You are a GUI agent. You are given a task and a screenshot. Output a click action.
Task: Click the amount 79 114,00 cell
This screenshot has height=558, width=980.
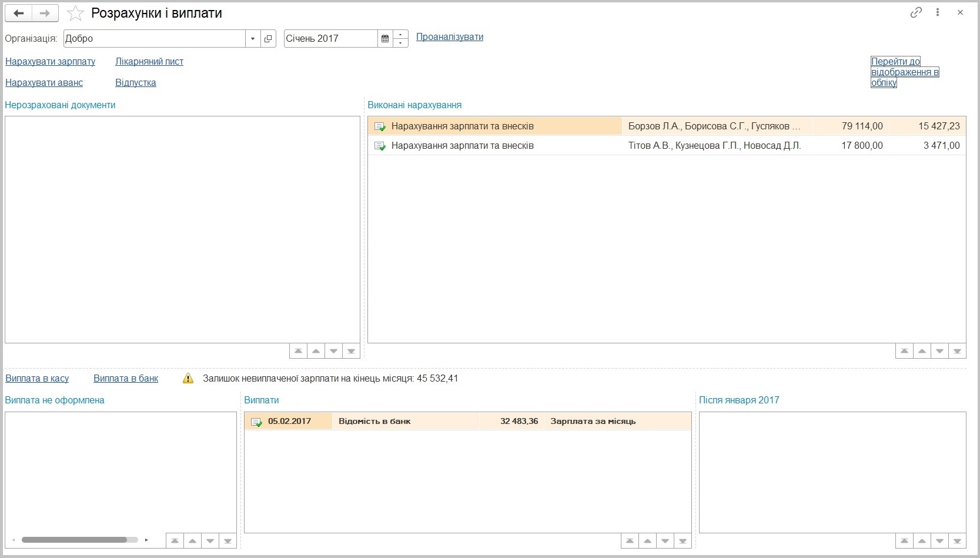coord(851,126)
